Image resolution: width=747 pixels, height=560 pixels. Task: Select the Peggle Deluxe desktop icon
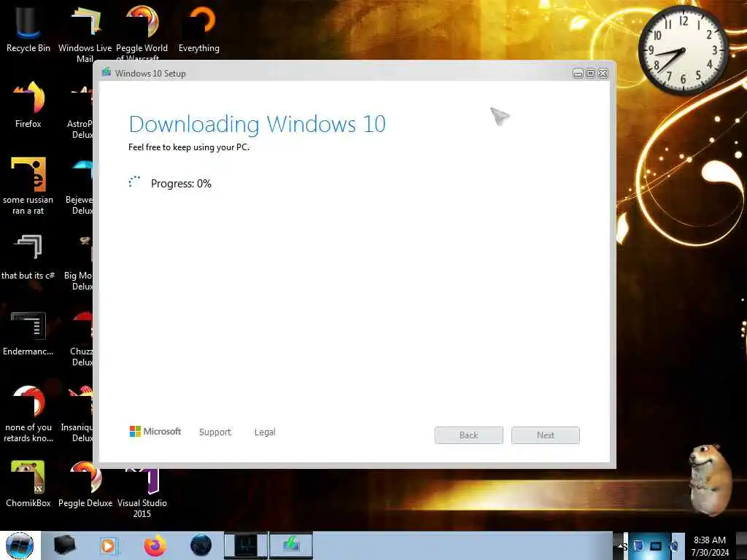(x=85, y=483)
